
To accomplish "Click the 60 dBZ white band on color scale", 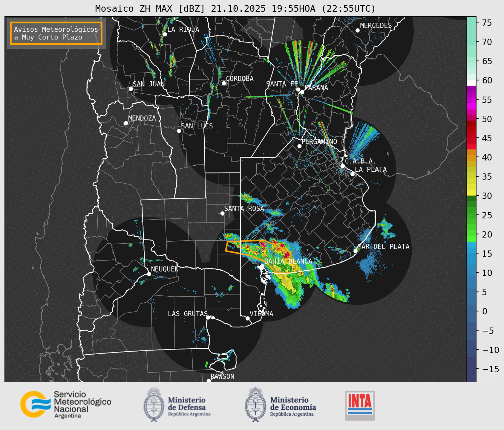I will click(x=471, y=83).
